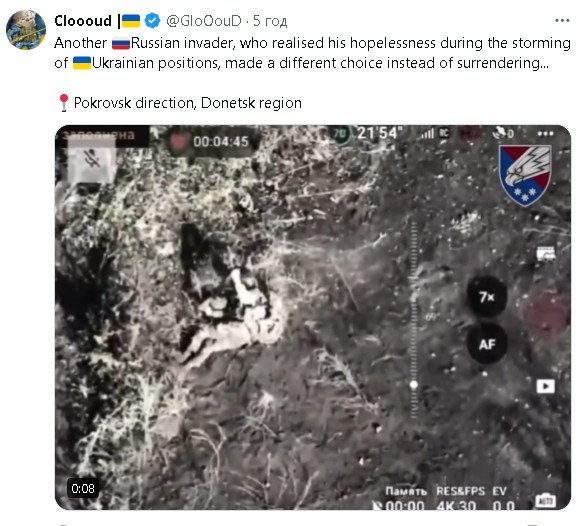Toggle the muted microphone icon in video
This screenshot has height=526, width=586.
[92, 161]
